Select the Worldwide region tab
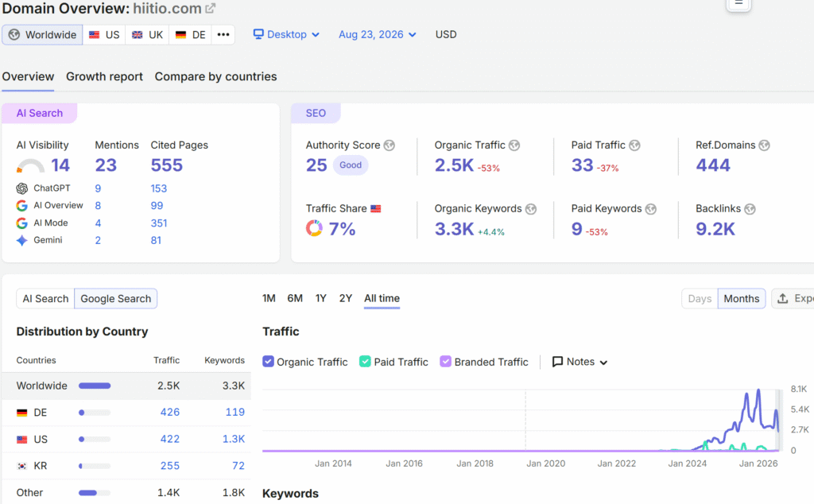Viewport: 814px width, 504px height. pyautogui.click(x=43, y=35)
